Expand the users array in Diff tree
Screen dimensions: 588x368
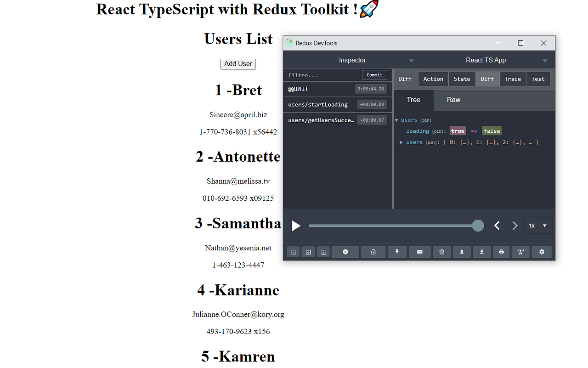(401, 142)
